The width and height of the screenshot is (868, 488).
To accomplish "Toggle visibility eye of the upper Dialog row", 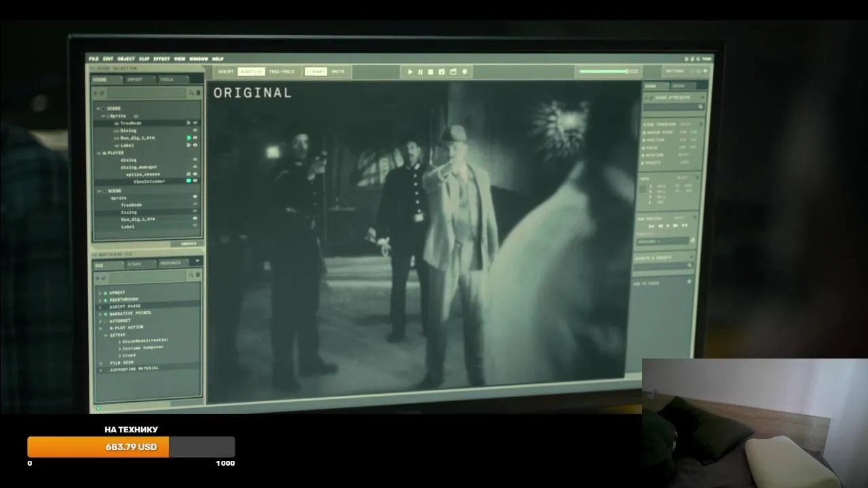I will point(195,130).
